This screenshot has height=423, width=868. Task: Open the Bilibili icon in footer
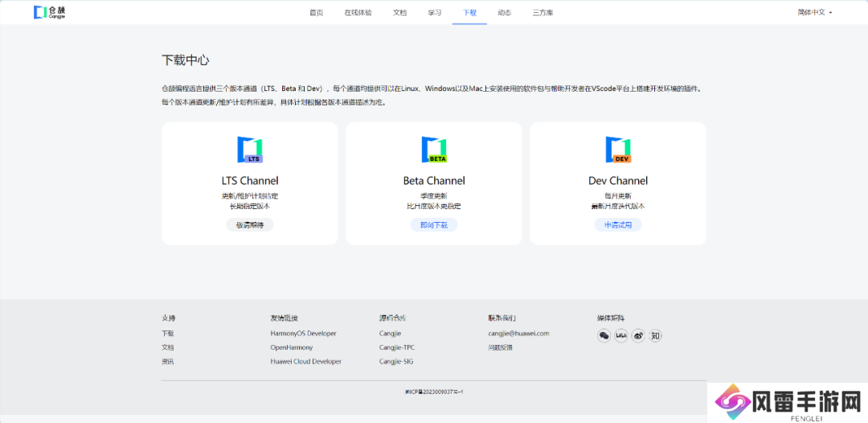(621, 335)
